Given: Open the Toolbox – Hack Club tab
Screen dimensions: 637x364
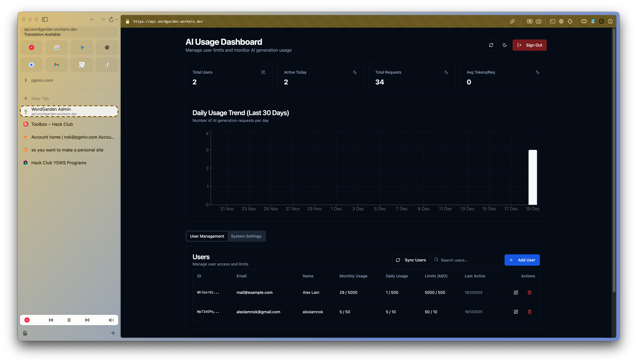Looking at the screenshot, I should [52, 124].
